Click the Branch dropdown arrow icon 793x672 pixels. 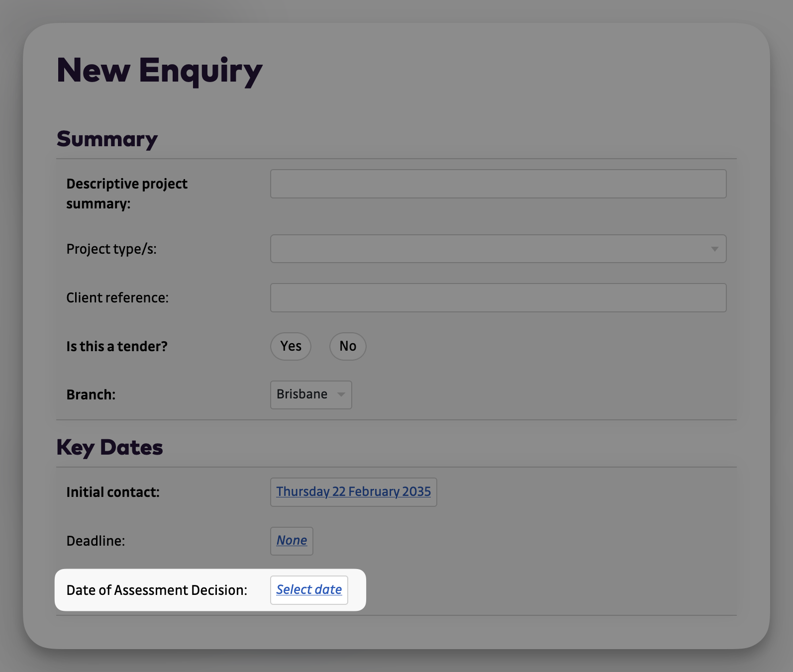341,394
